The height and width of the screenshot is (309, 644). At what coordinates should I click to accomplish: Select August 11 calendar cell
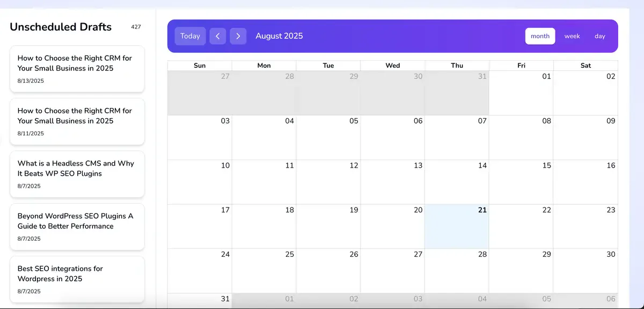pos(264,182)
